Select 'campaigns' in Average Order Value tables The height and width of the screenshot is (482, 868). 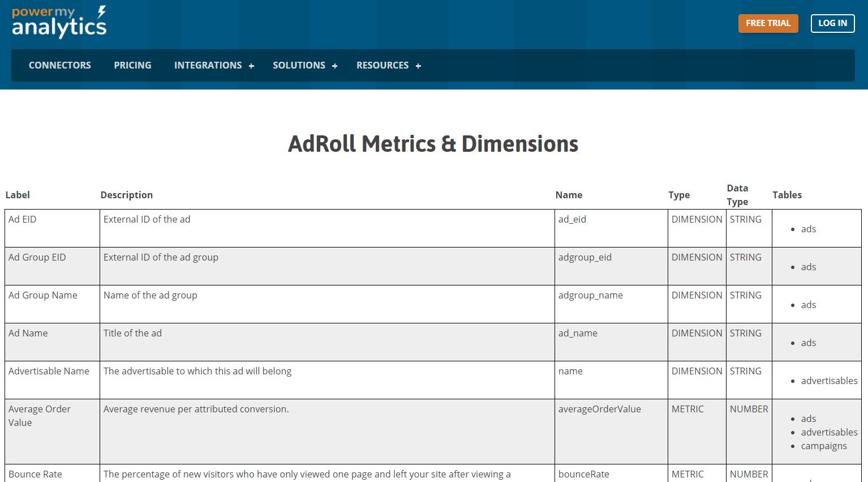coord(824,446)
